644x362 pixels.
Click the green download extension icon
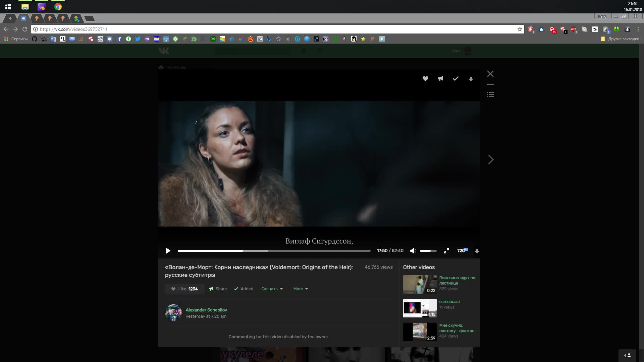pos(616,29)
